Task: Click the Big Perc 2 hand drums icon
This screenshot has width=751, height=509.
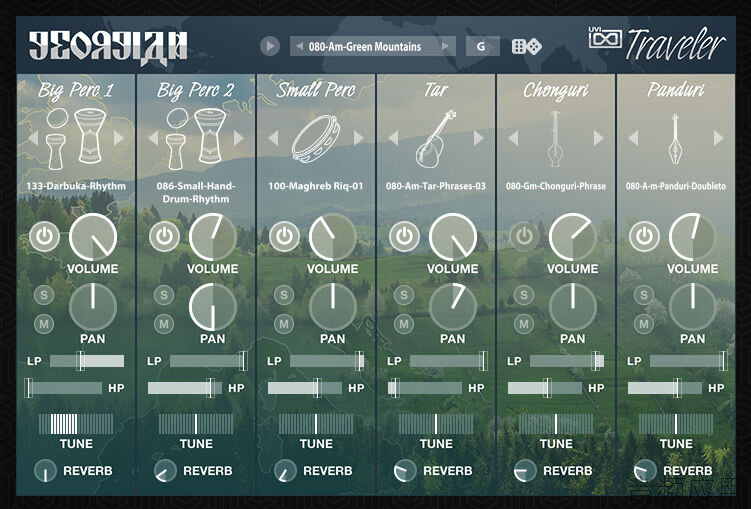Action: [196, 138]
